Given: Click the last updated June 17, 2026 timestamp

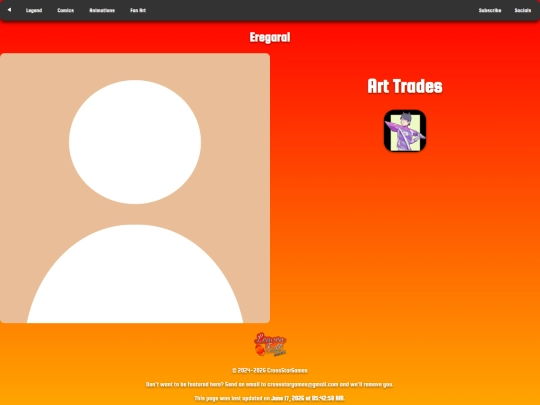Looking at the screenshot, I should tap(308, 398).
